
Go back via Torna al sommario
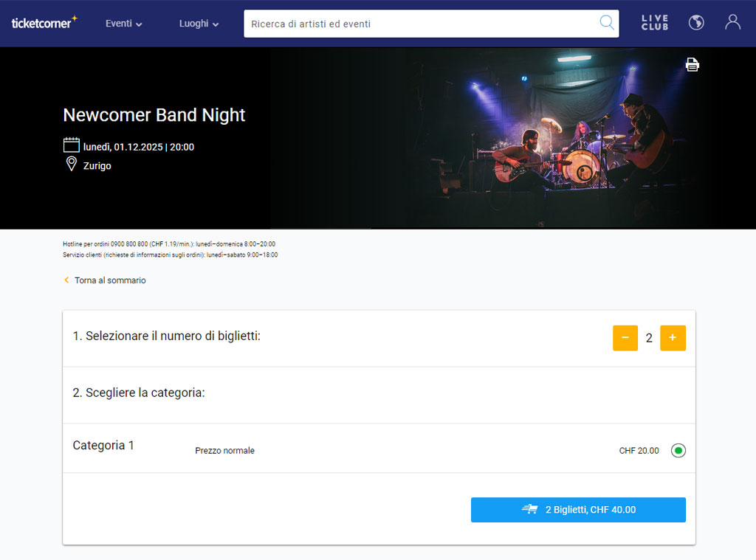105,280
